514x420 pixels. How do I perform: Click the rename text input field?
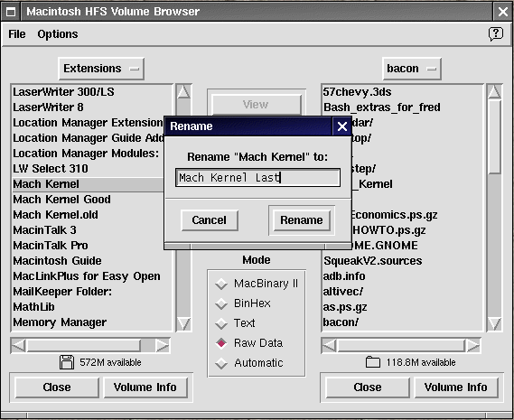point(257,178)
